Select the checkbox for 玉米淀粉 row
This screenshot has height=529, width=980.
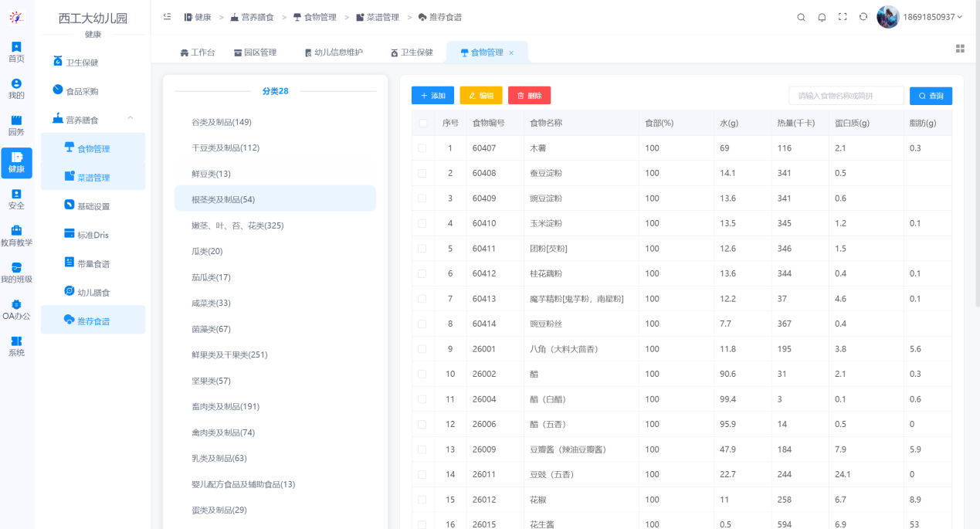422,223
